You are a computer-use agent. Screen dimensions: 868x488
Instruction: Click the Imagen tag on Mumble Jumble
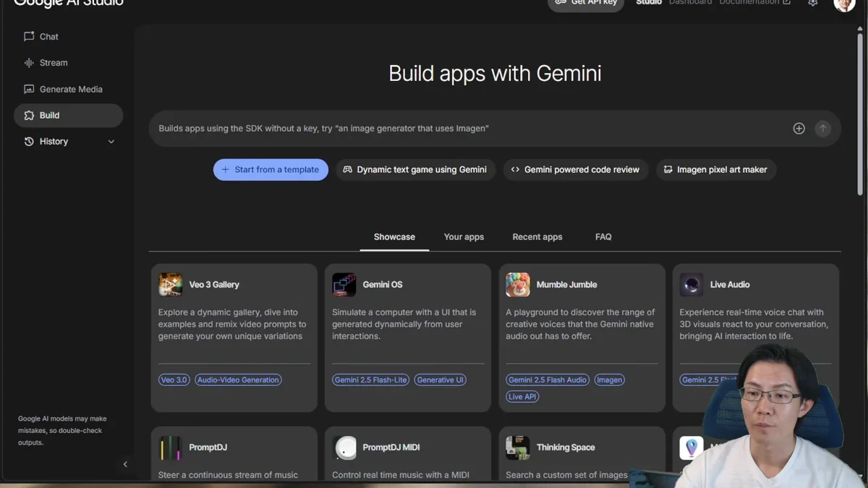click(x=609, y=380)
